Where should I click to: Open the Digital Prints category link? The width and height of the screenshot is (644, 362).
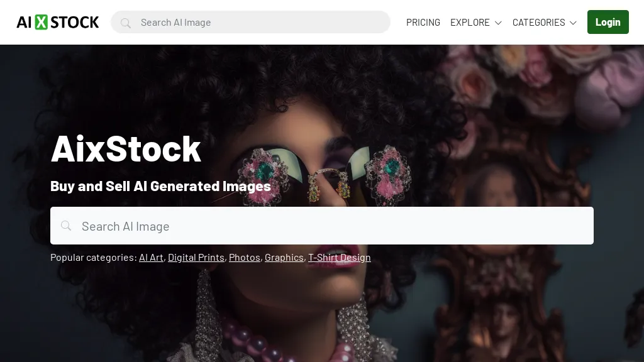(196, 257)
